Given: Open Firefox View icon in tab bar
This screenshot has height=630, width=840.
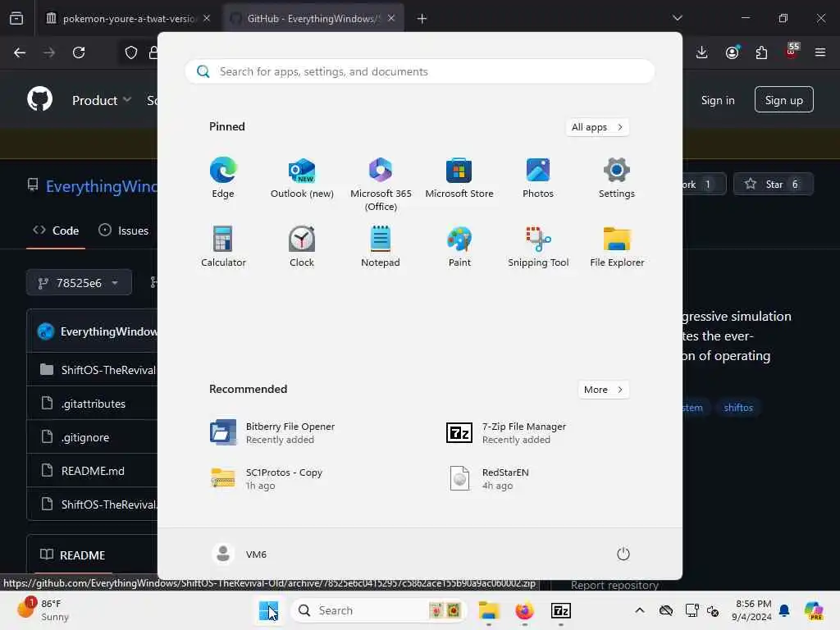Looking at the screenshot, I should tap(16, 19).
